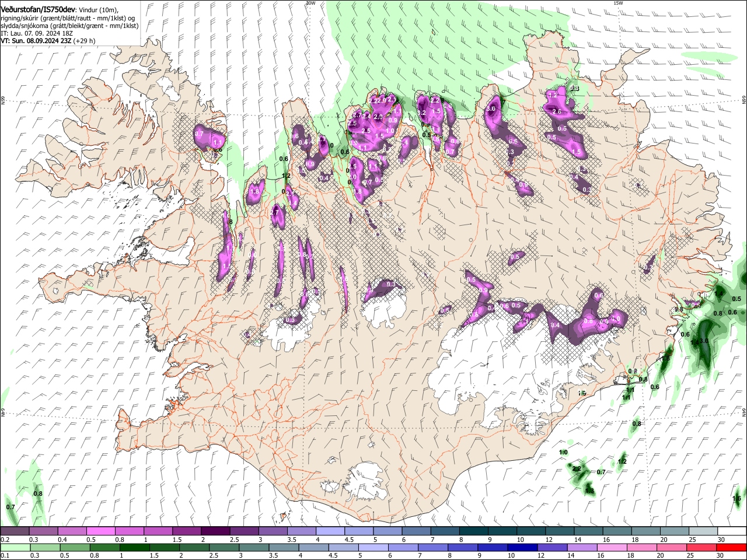Pick the bright red rain swatch after 30
The image size is (747, 560).
pos(731,547)
